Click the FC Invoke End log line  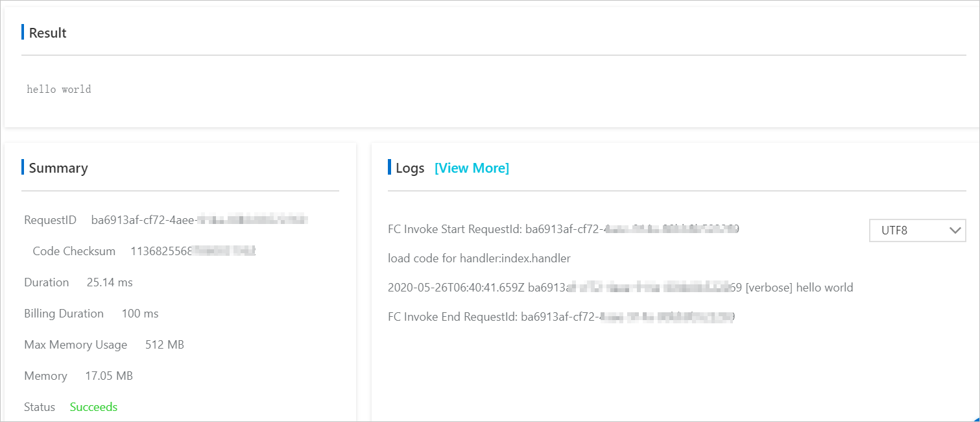click(x=560, y=317)
